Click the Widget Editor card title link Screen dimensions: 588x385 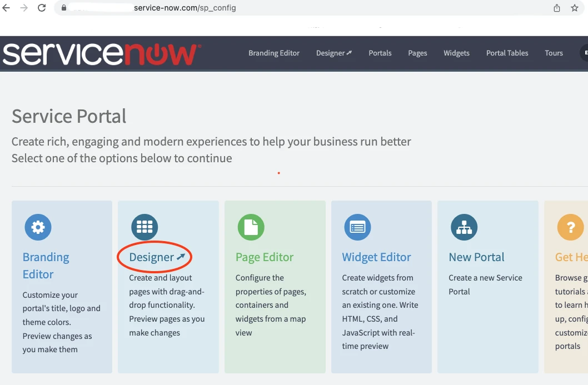376,257
